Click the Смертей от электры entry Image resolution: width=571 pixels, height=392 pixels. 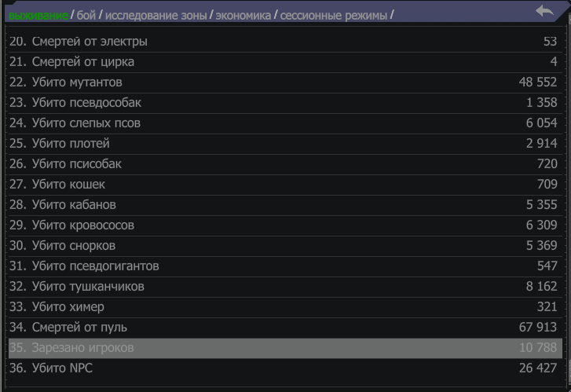[x=285, y=42]
